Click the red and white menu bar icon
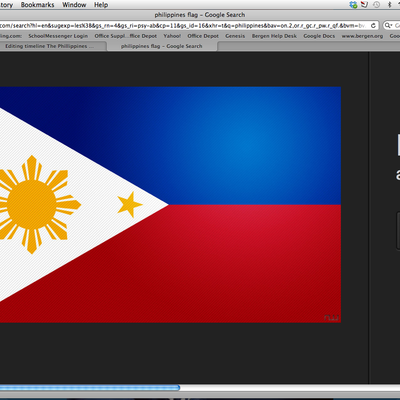The image size is (400, 400). coord(365,5)
